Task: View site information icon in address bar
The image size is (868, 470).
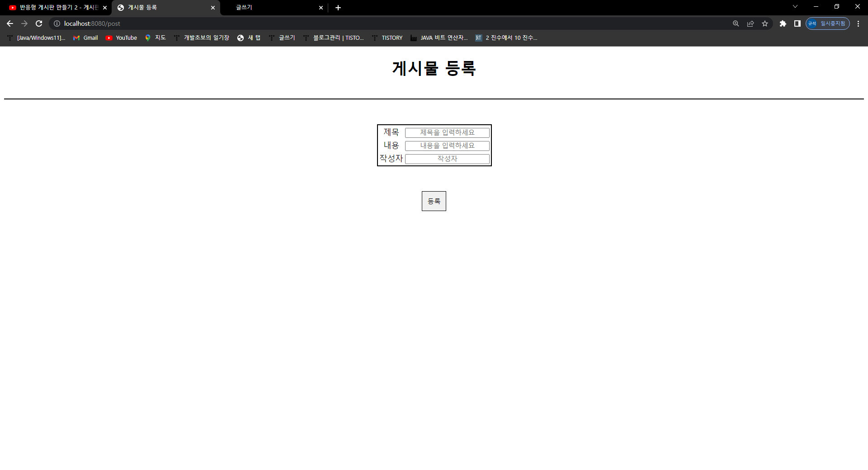Action: click(x=57, y=23)
